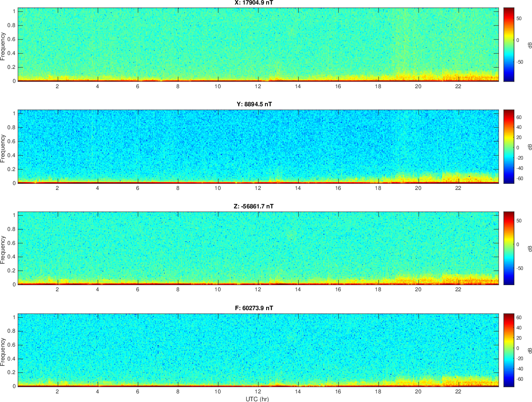
Task: Click the X component colorbar
Action: 509,44
